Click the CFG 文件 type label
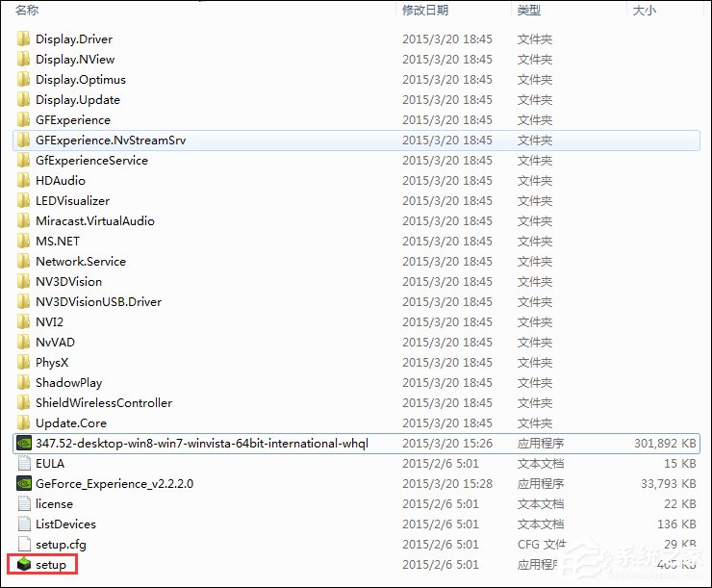This screenshot has width=712, height=588. click(542, 544)
